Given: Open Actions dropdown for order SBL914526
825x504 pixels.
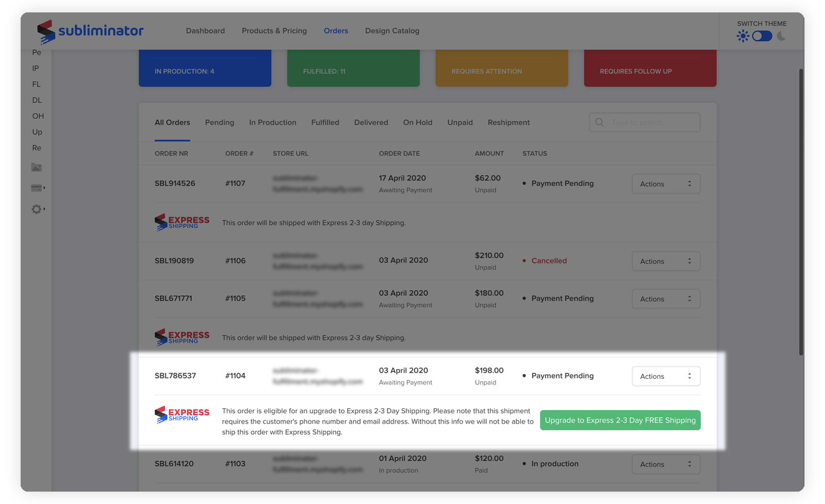Looking at the screenshot, I should (x=666, y=184).
